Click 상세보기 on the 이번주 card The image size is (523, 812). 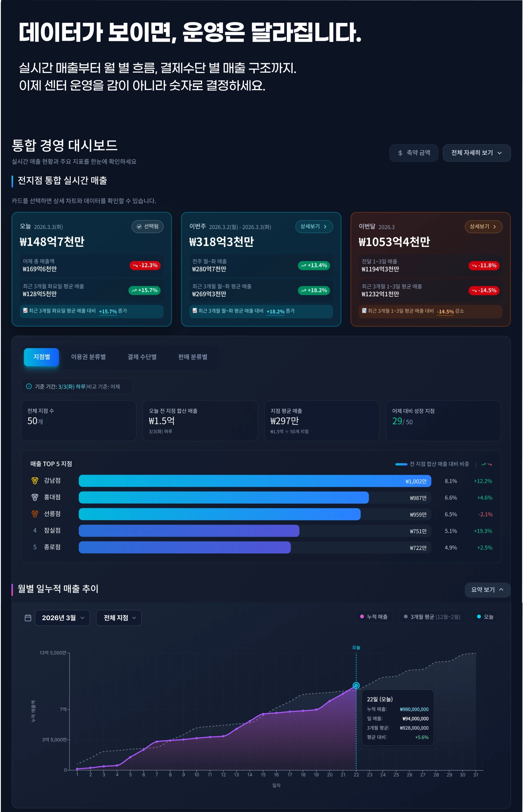tap(314, 226)
